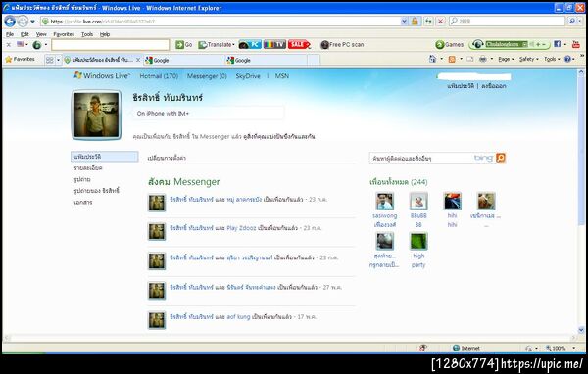Click the green radio player widget
Screen dimensions: 588x374
510,45
